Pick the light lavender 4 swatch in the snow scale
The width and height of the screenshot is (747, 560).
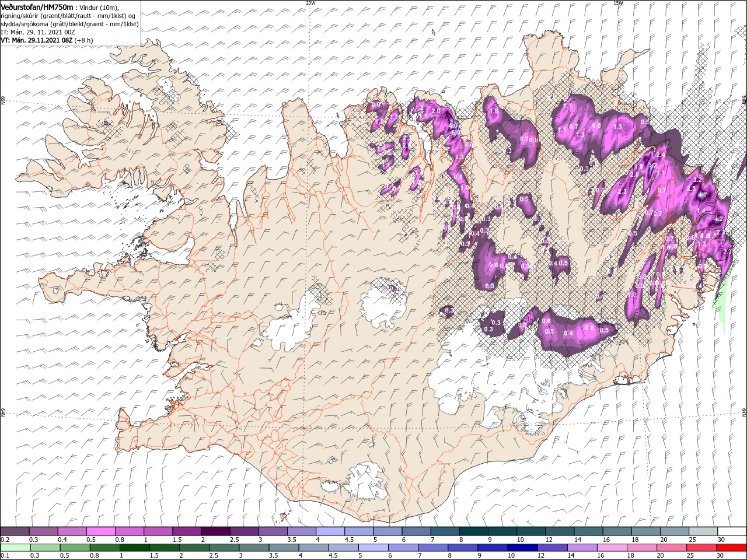[x=330, y=531]
